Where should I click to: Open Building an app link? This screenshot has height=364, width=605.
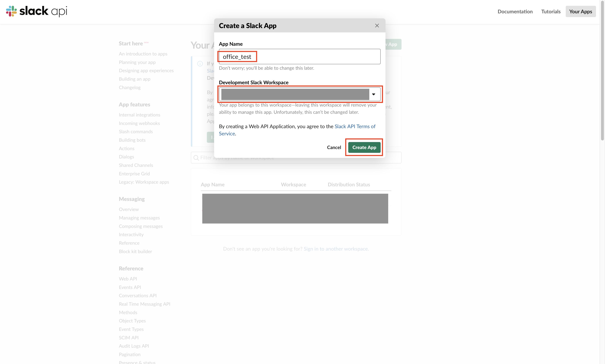tap(135, 79)
